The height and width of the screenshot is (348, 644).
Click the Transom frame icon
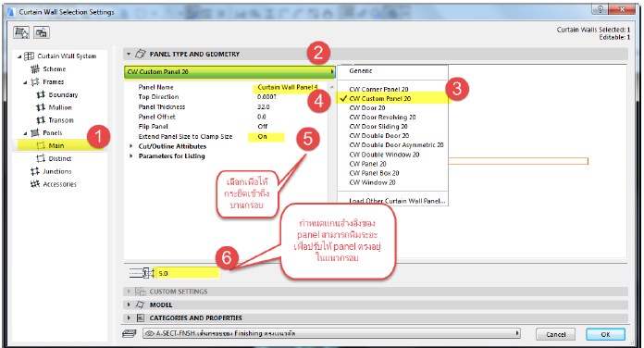point(41,120)
